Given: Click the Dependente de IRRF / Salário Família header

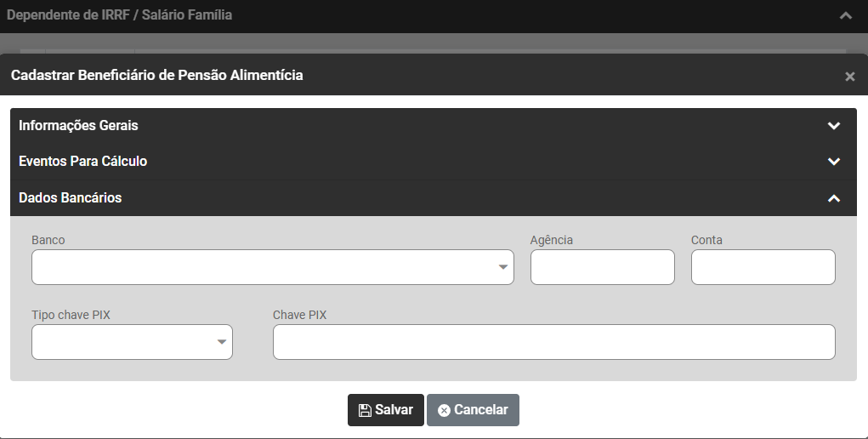Looking at the screenshot, I should pos(119,15).
